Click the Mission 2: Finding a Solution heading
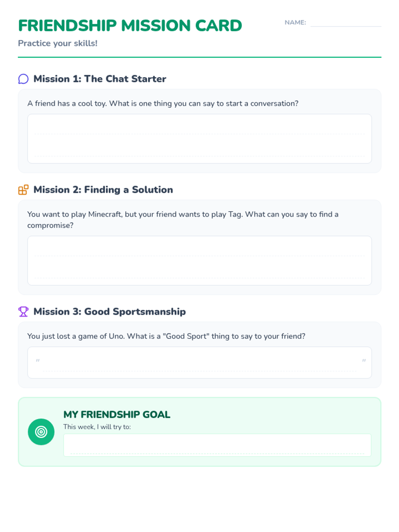 click(x=103, y=190)
